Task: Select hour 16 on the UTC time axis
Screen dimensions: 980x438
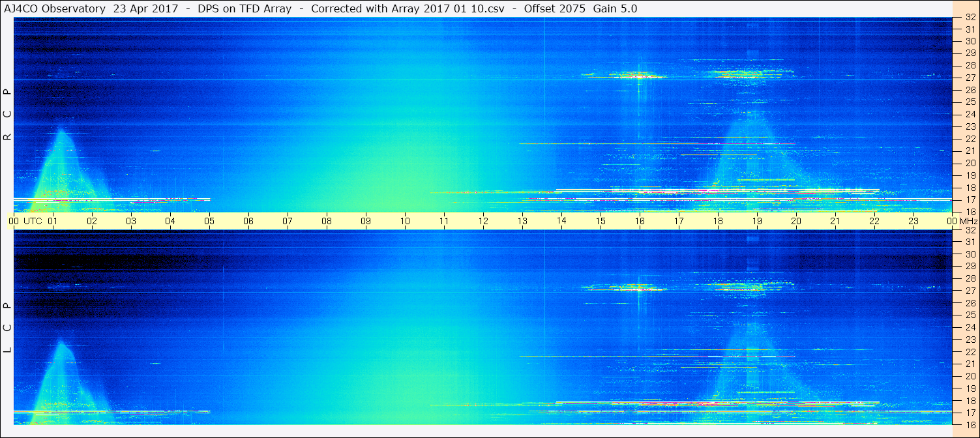Action: [640, 221]
